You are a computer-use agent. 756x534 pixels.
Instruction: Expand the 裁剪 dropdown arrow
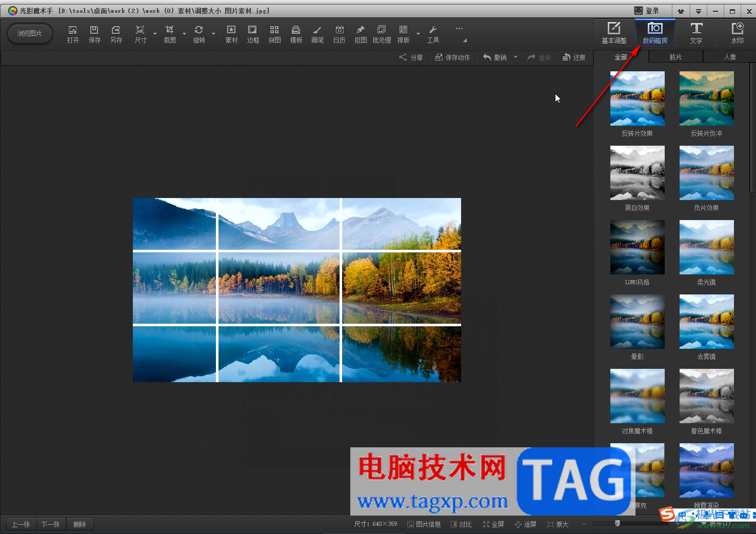tap(184, 34)
